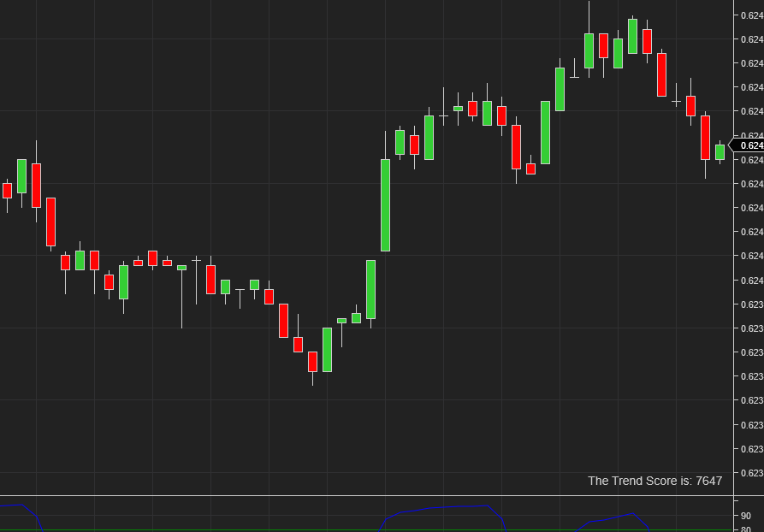Screen dimensions: 764x532
Task: Select the highlighted current price tag on price axis
Action: [x=746, y=145]
